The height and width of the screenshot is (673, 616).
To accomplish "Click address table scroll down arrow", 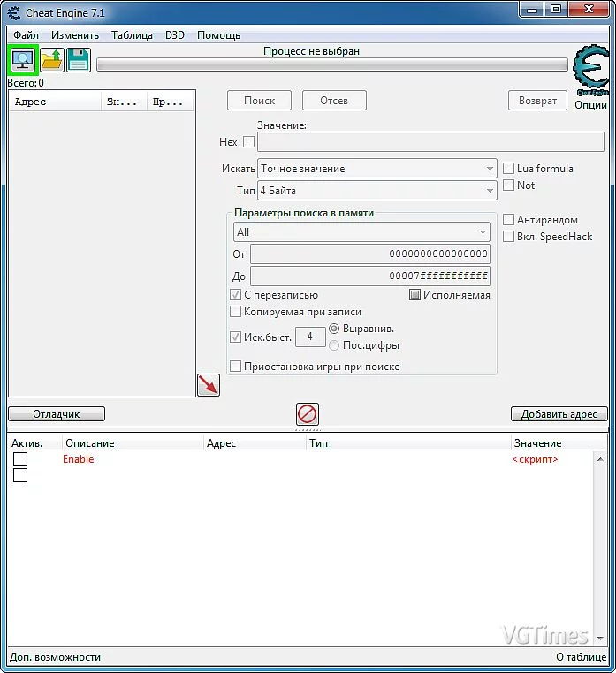I will click(x=600, y=639).
